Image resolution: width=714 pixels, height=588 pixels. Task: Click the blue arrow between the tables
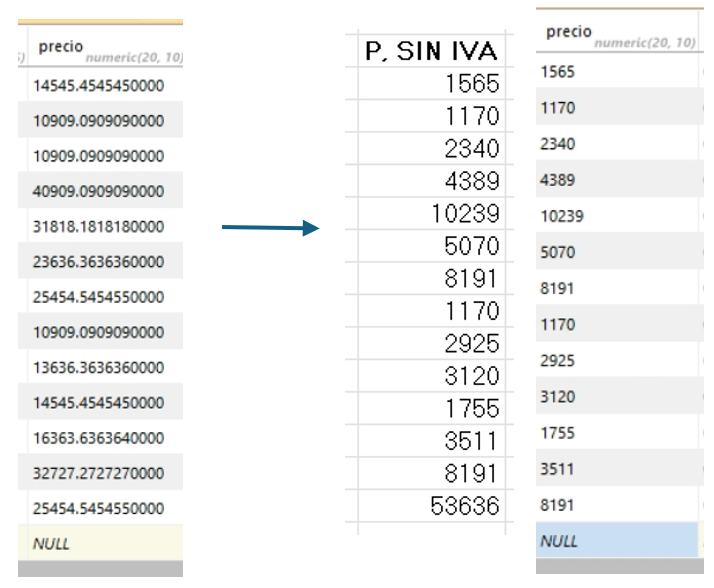pos(268,228)
